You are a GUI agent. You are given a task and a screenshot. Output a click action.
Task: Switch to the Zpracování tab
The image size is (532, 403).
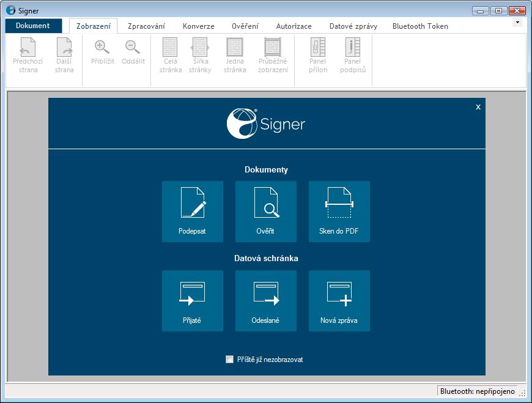(x=146, y=26)
